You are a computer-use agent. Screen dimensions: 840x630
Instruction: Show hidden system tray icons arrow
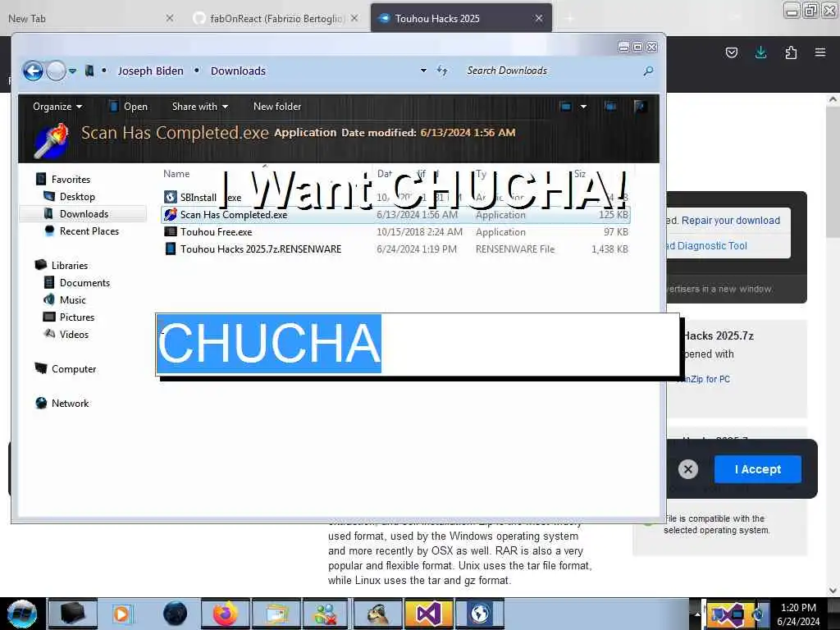pyautogui.click(x=697, y=614)
